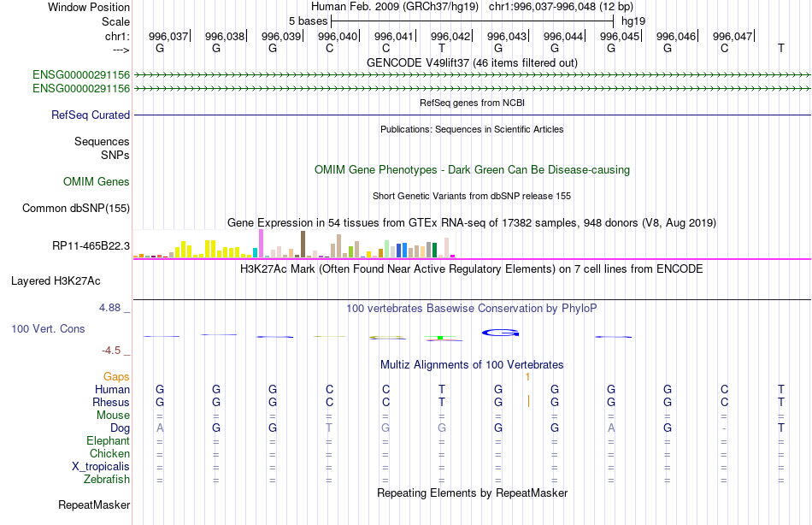Select the Chicken alignment row label

(x=109, y=453)
